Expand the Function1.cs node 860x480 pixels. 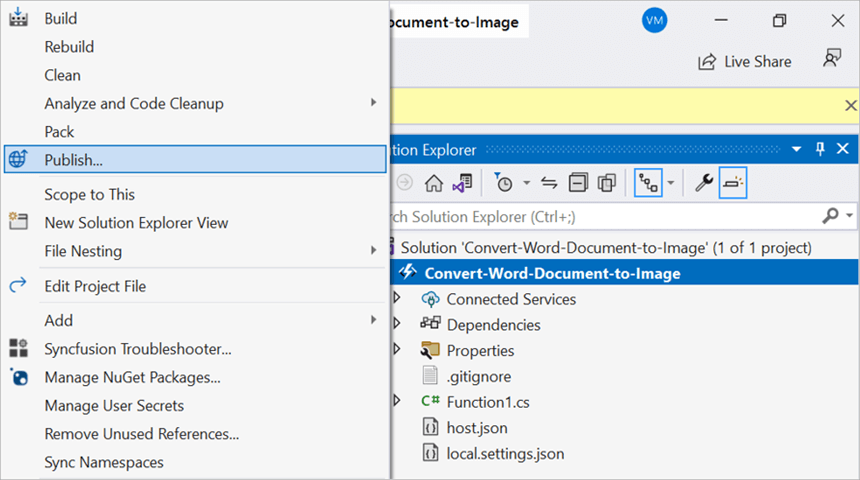click(397, 401)
